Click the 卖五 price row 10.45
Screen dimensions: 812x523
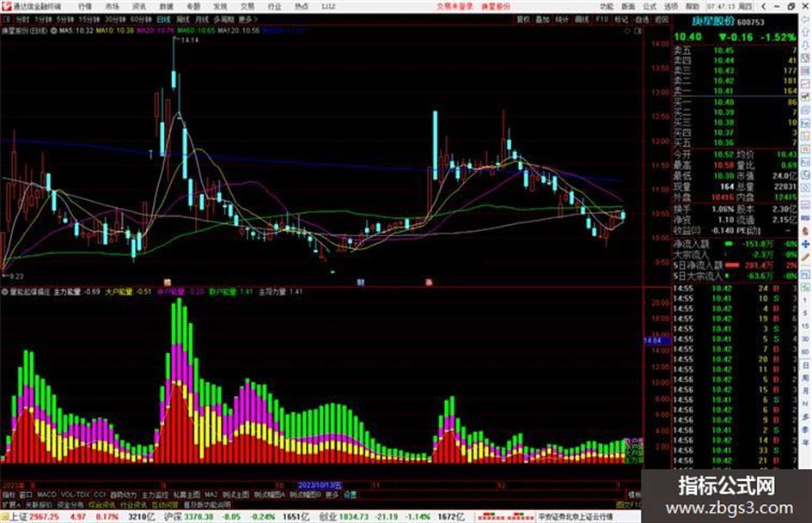coord(736,51)
